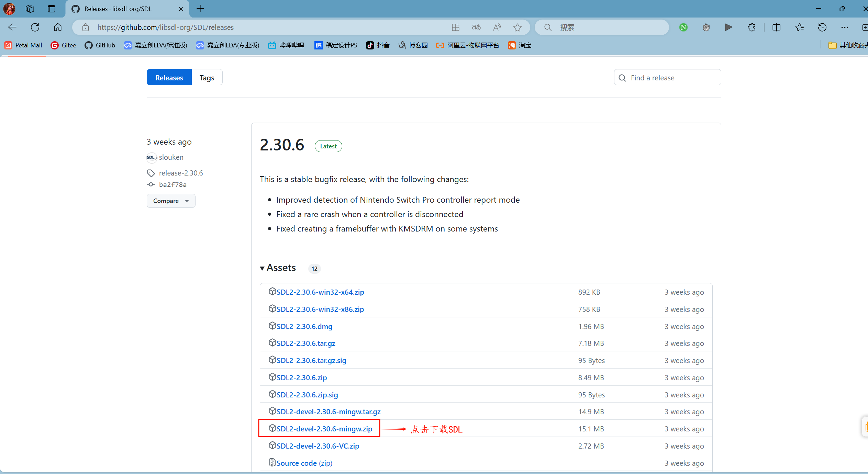Download SDL2-2.30.6-win32-x86.zip

(320, 309)
